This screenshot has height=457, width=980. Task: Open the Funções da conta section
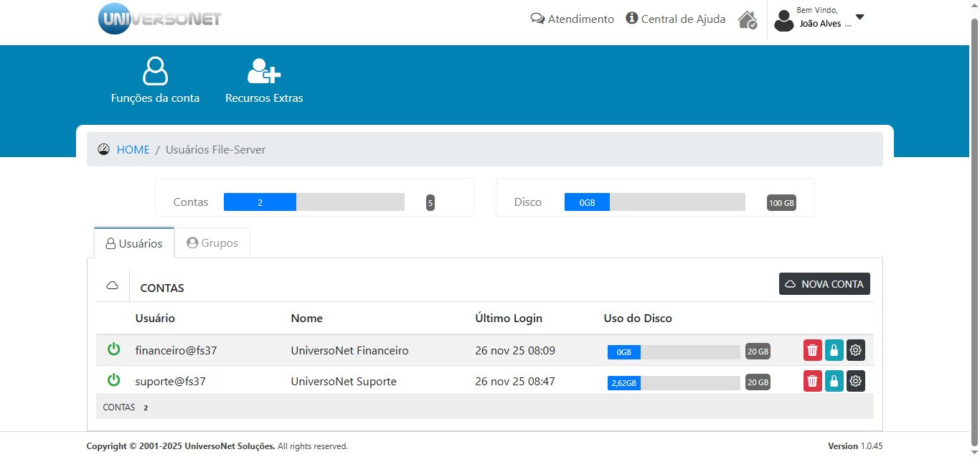(155, 79)
